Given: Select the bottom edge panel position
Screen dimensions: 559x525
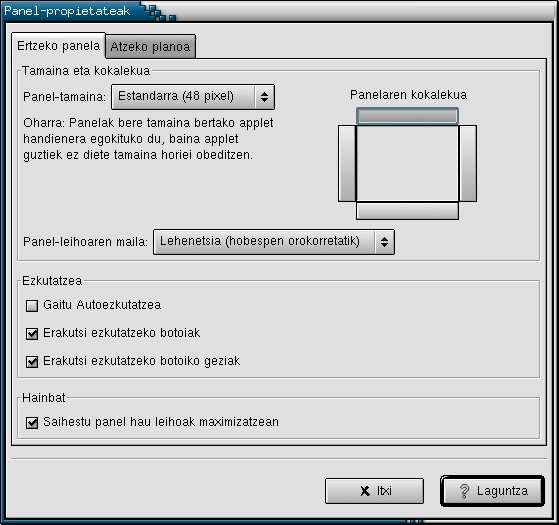Looking at the screenshot, I should point(407,211).
